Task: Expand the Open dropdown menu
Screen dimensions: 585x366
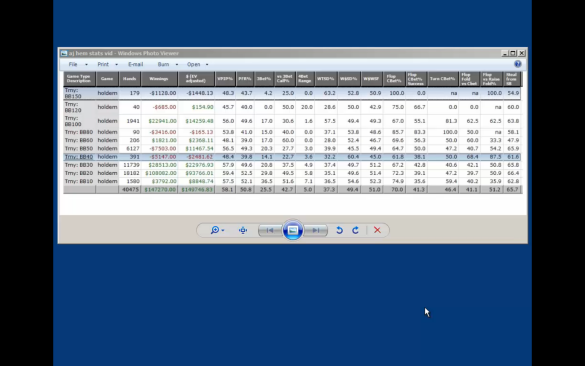Action: pos(197,65)
